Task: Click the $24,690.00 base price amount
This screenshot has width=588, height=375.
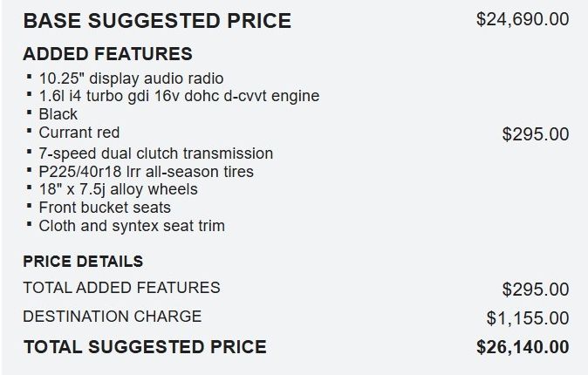Action: click(x=523, y=19)
